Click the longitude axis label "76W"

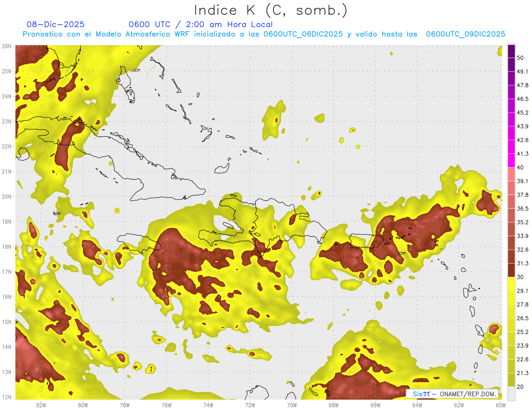point(166,405)
